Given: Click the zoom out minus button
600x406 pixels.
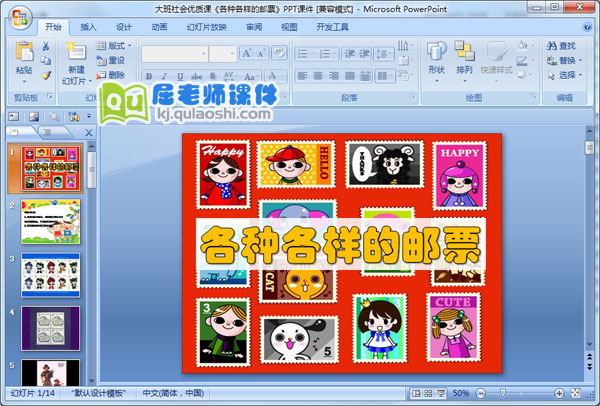Looking at the screenshot, I should coord(481,393).
